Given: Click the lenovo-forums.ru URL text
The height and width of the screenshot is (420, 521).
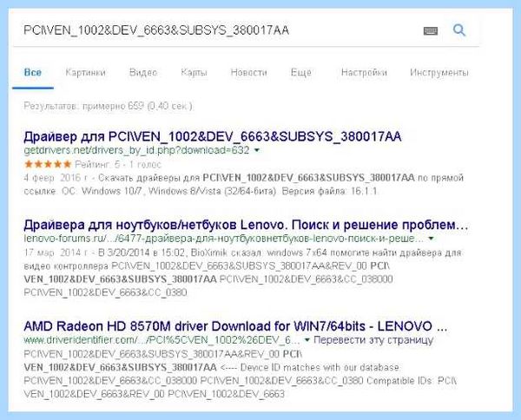Looking at the screenshot, I should [224, 239].
